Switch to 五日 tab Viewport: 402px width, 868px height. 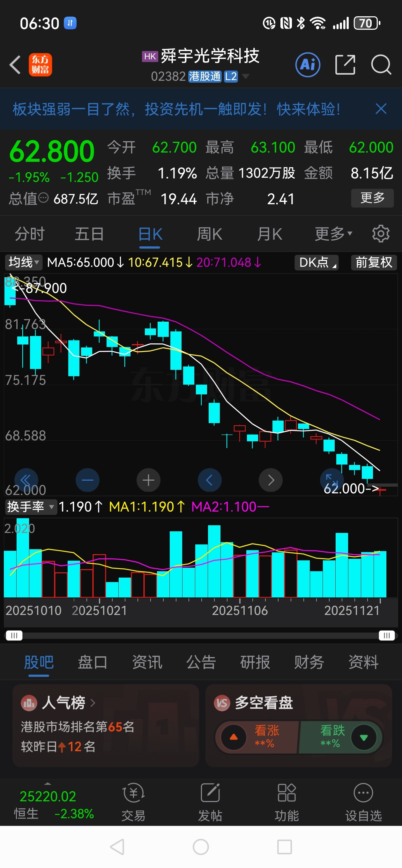click(x=89, y=234)
